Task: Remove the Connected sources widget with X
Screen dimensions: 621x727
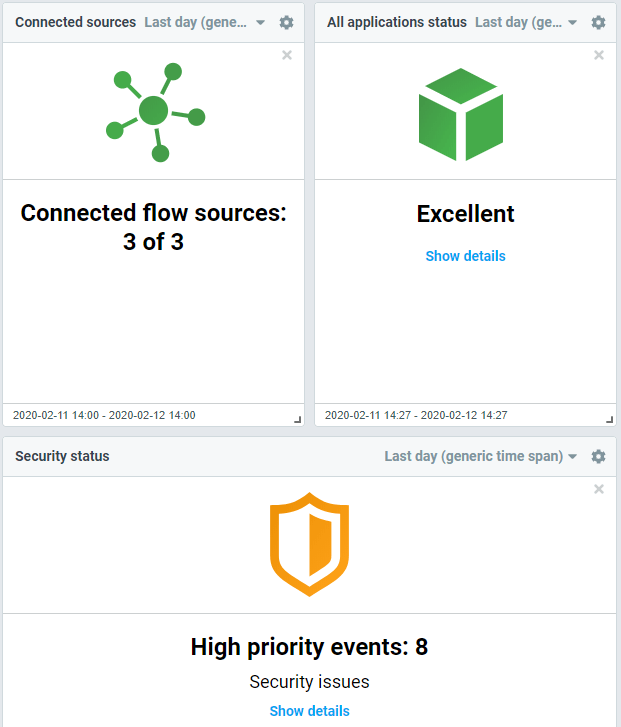Action: 287,55
